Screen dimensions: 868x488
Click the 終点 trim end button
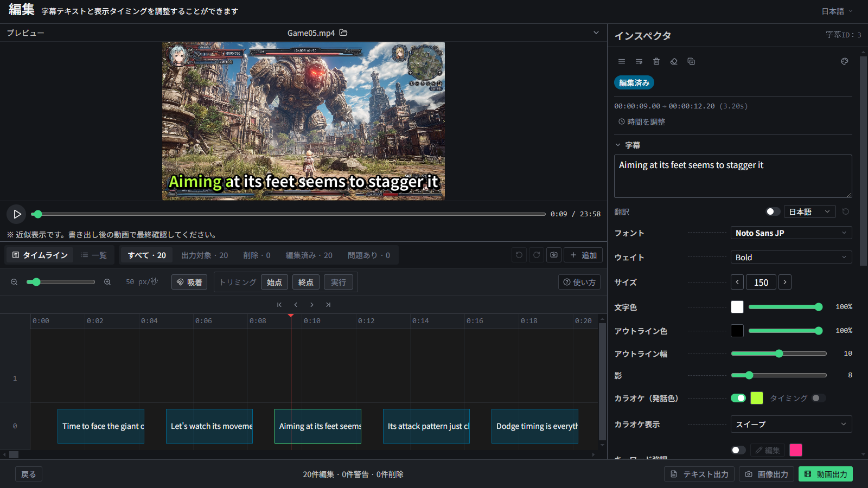(x=306, y=282)
